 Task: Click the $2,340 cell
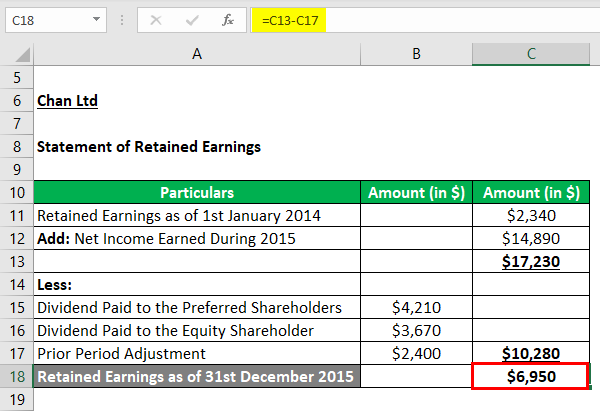(x=531, y=215)
